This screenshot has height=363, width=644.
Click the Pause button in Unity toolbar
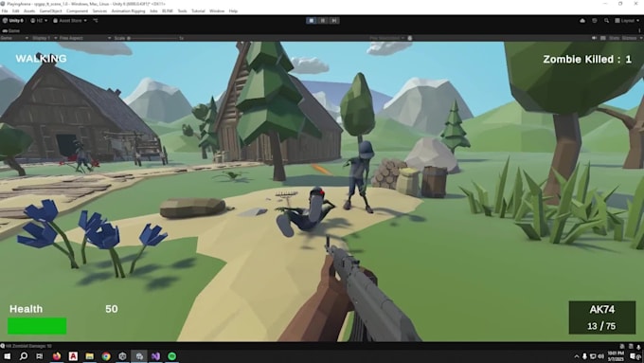pos(323,20)
